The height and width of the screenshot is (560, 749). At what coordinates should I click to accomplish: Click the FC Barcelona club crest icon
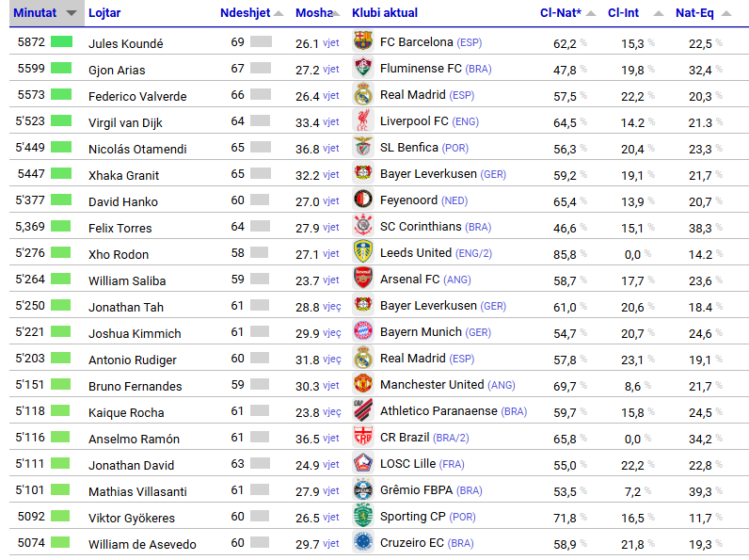[363, 41]
